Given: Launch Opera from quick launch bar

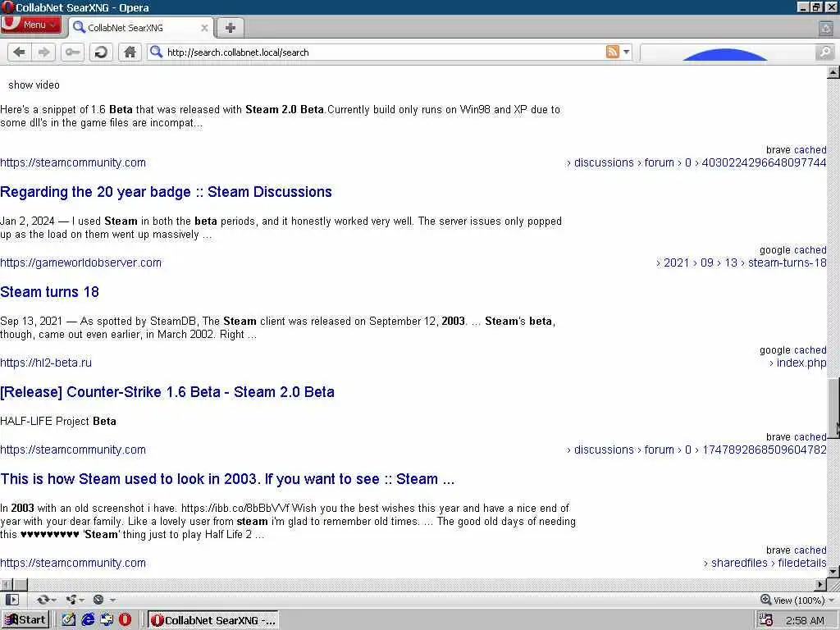Looking at the screenshot, I should [126, 620].
